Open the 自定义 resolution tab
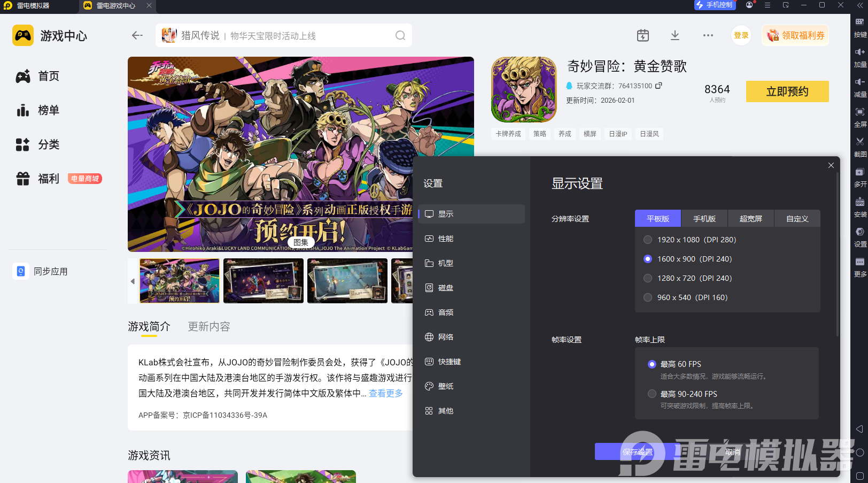This screenshot has height=483, width=868. 797,218
